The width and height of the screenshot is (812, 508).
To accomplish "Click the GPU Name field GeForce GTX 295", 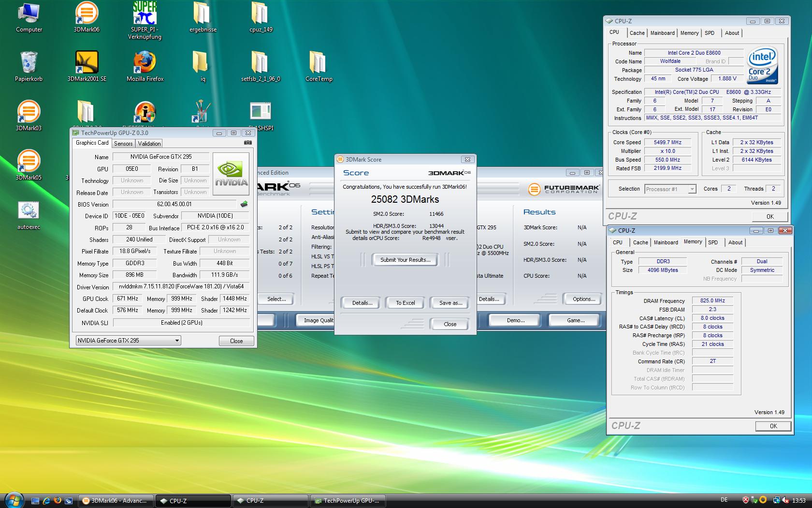I will pyautogui.click(x=161, y=157).
